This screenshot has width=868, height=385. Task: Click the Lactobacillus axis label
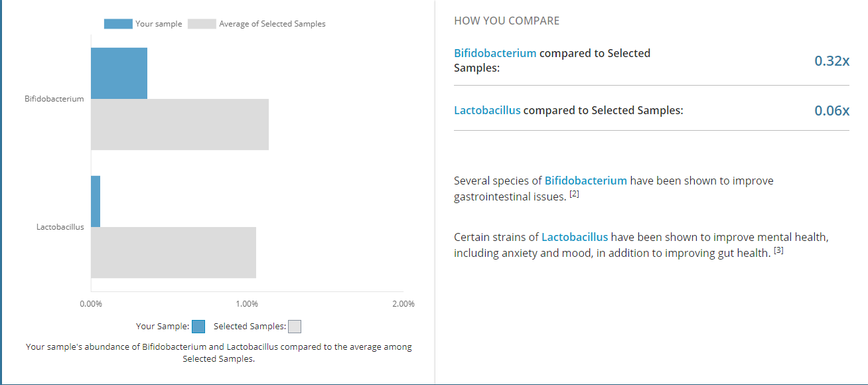(60, 227)
